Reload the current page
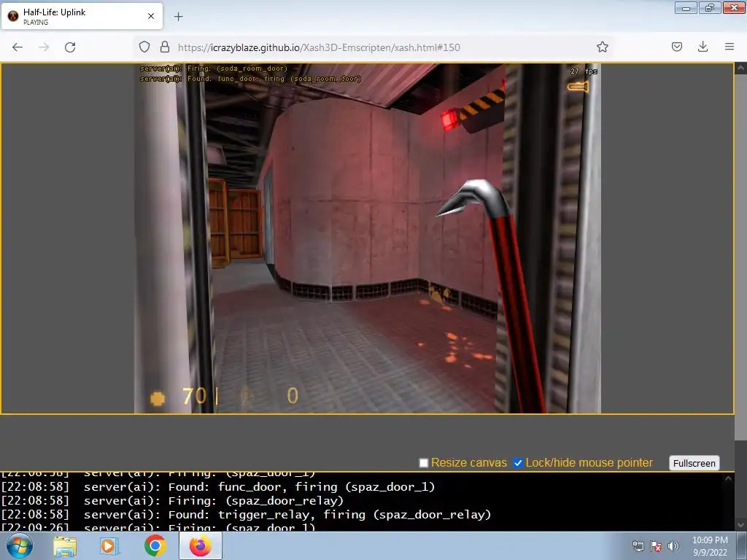The image size is (747, 560). click(70, 47)
